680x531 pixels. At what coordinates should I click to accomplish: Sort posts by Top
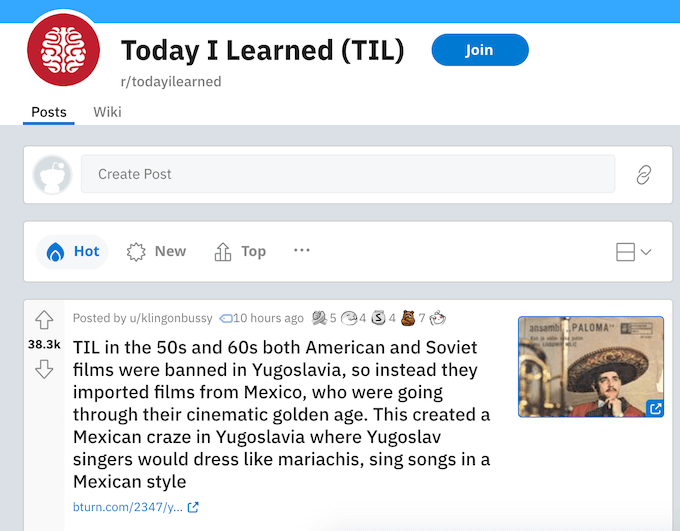point(240,251)
